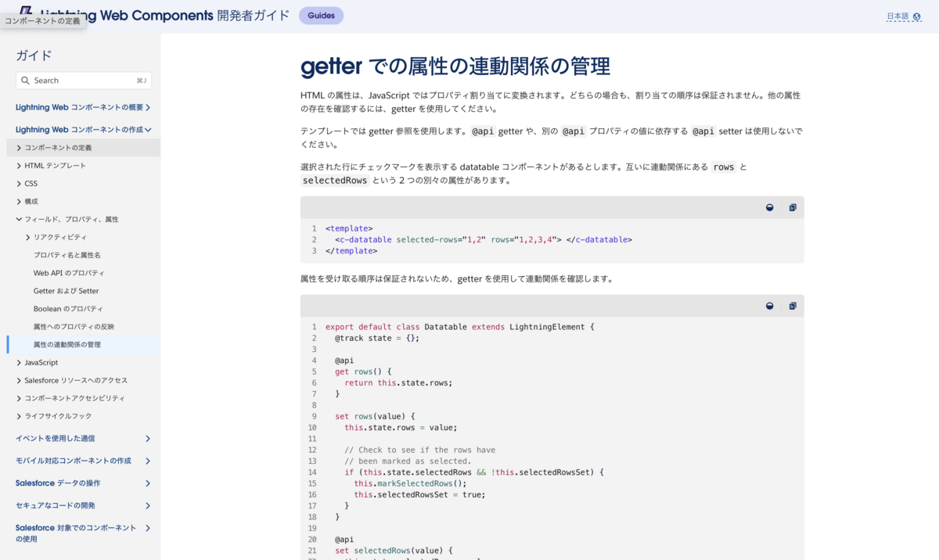
Task: Expand the コンポーネントの定義 tree chevron
Action: point(19,148)
